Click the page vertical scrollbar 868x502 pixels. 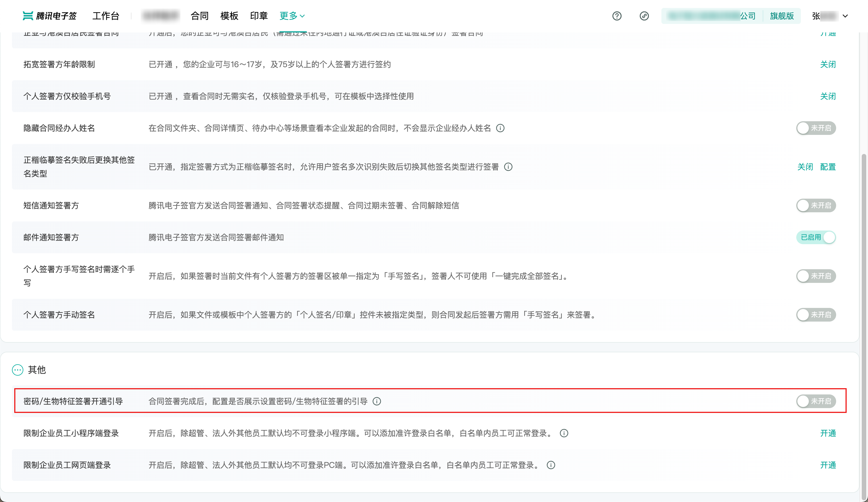click(864, 327)
